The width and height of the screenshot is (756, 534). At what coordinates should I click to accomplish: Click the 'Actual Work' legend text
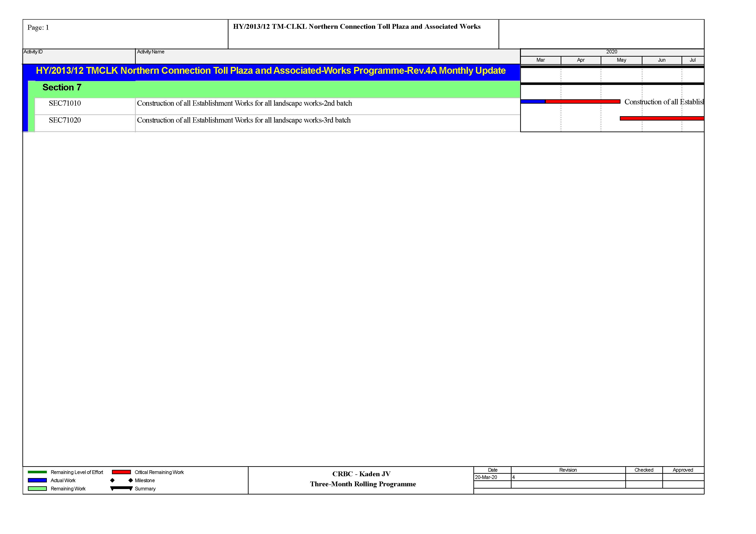pos(63,480)
